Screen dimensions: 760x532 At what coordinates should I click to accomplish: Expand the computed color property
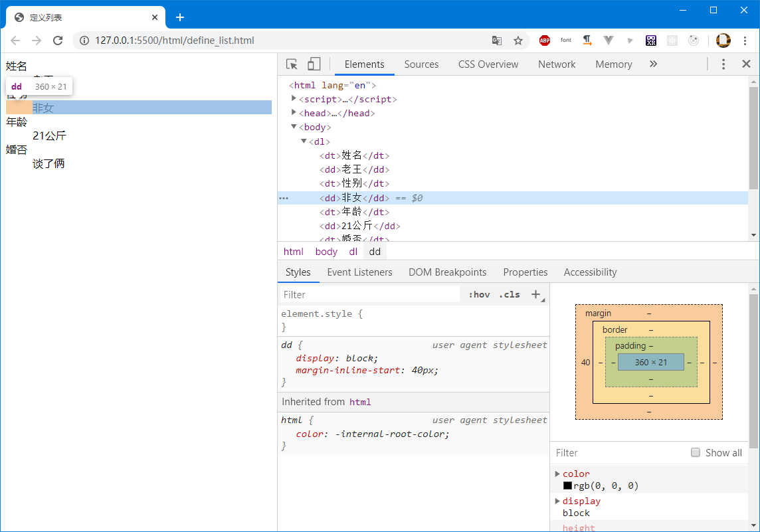click(x=557, y=474)
